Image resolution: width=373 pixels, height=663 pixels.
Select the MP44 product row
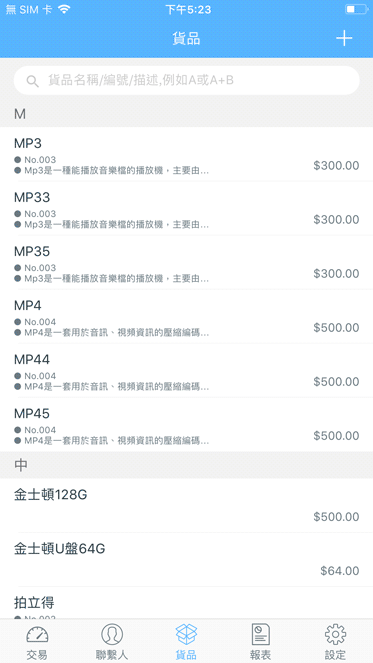coord(186,371)
